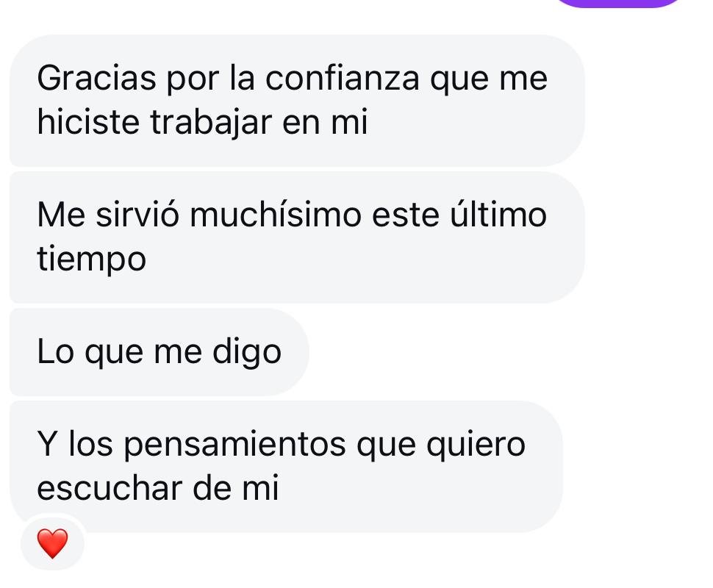The image size is (713, 588).
Task: Select the "Me sirvió muchísimo" message bubble
Action: click(x=297, y=237)
